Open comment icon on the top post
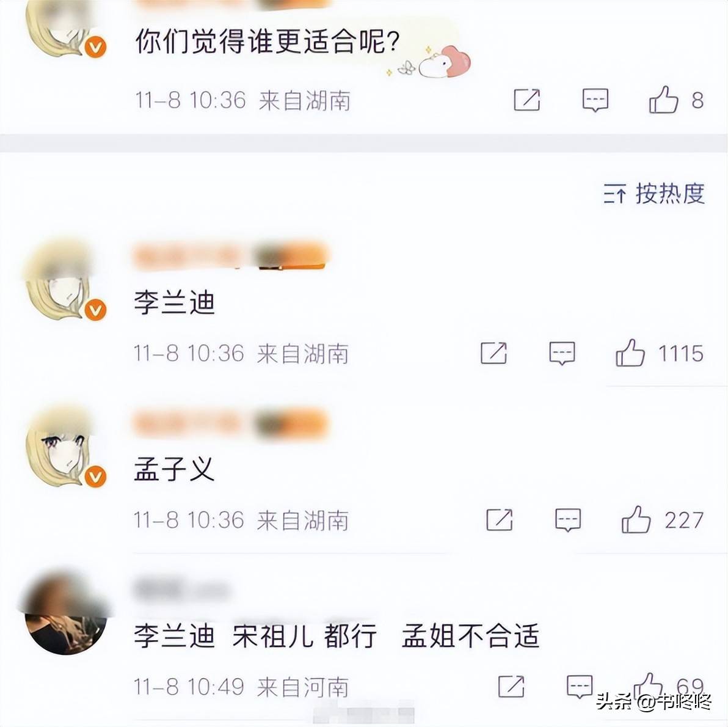Image resolution: width=728 pixels, height=727 pixels. pyautogui.click(x=595, y=100)
